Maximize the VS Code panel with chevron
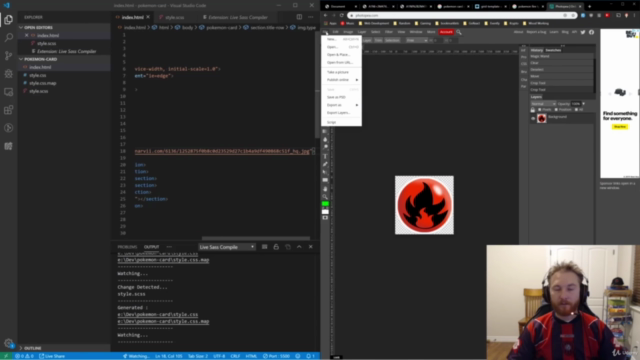 (x=299, y=247)
